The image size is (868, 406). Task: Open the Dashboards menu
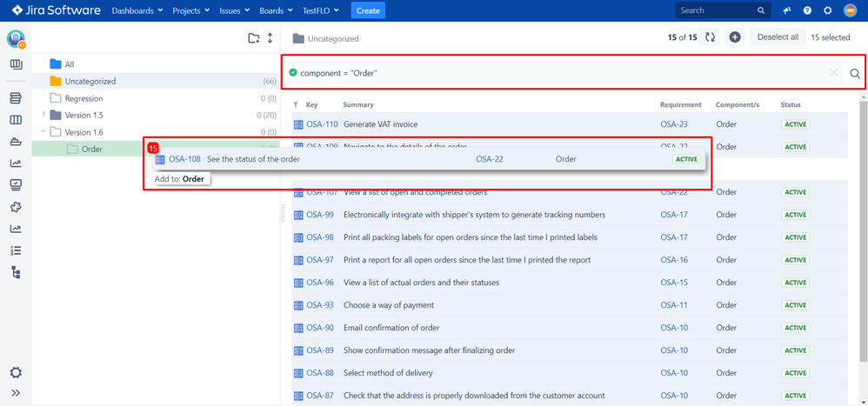pos(137,10)
